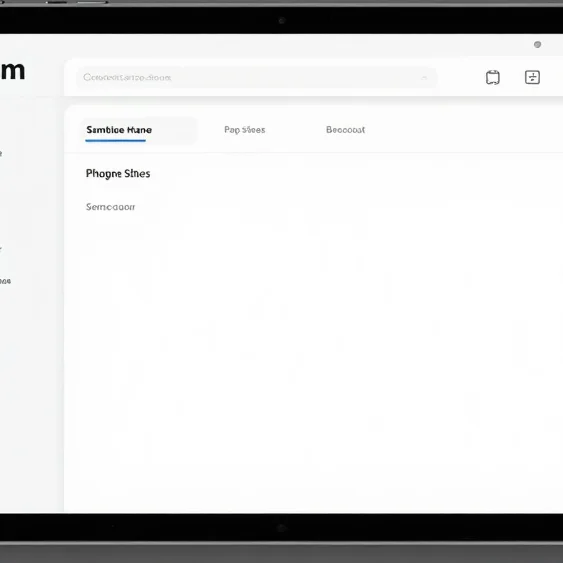Click the clipboard icon in the top toolbar

(493, 77)
